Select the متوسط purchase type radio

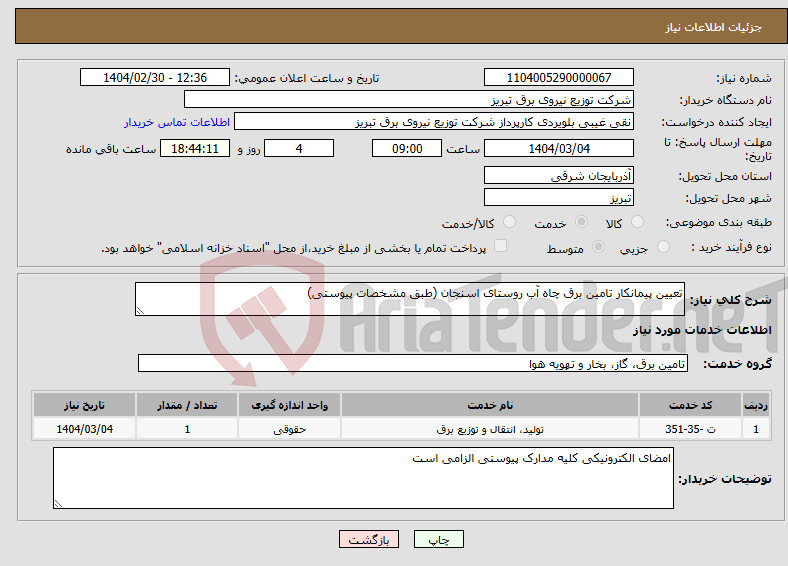click(x=598, y=246)
